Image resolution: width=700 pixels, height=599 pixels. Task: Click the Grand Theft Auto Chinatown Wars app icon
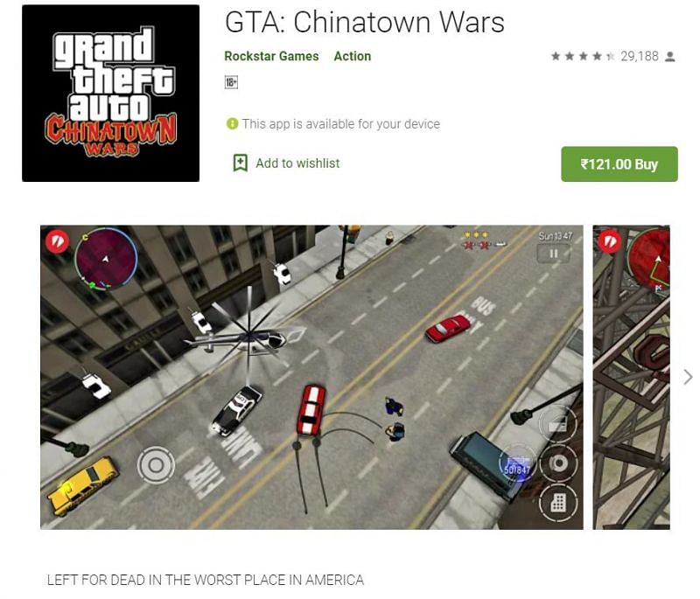[x=111, y=94]
